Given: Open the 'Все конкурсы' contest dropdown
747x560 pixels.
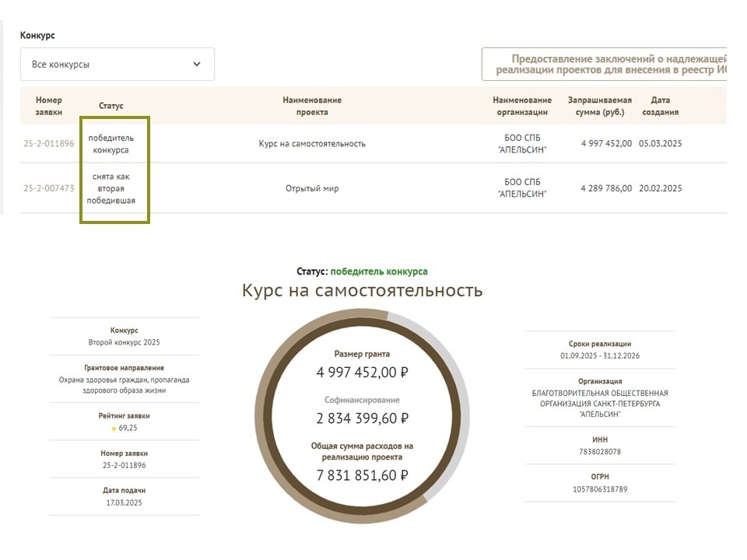Looking at the screenshot, I should tap(117, 65).
